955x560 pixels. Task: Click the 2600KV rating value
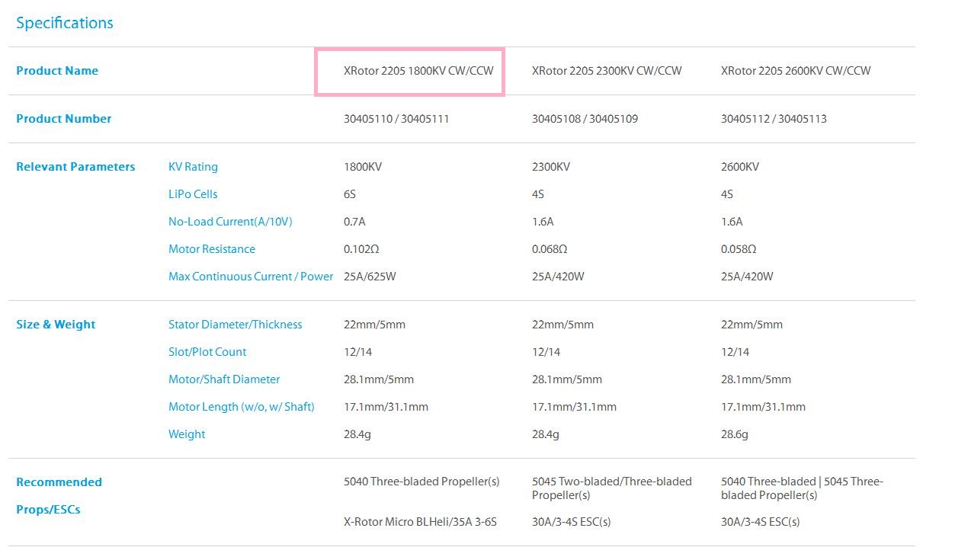click(740, 167)
